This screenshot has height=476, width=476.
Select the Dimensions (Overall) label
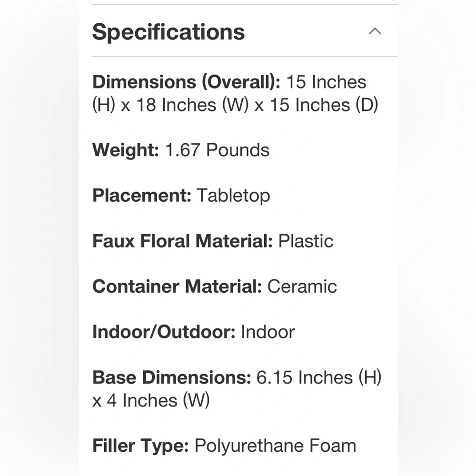pyautogui.click(x=187, y=82)
